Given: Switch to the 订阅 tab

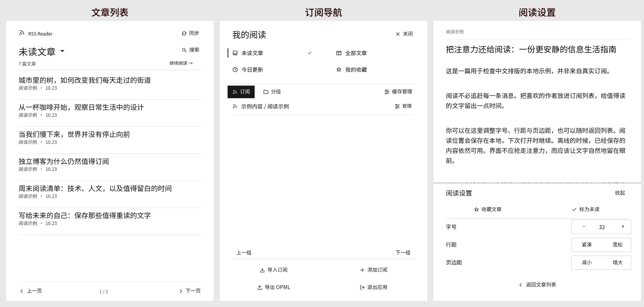Looking at the screenshot, I should (241, 92).
